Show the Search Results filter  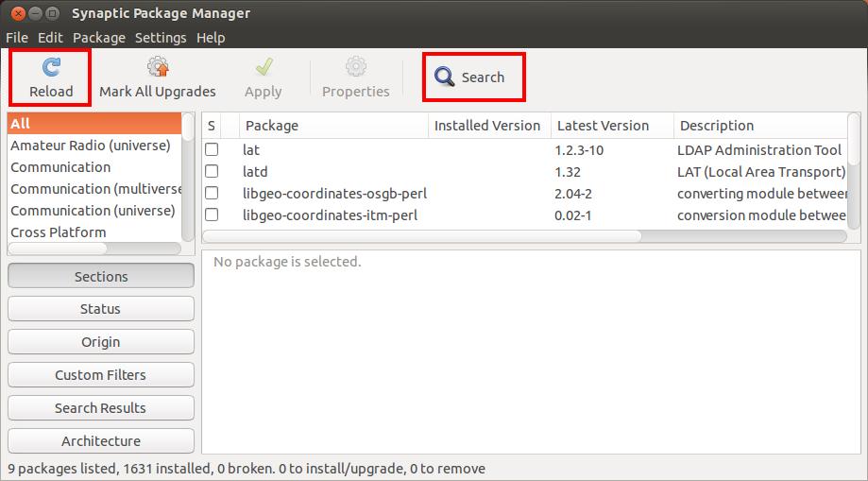(x=100, y=408)
